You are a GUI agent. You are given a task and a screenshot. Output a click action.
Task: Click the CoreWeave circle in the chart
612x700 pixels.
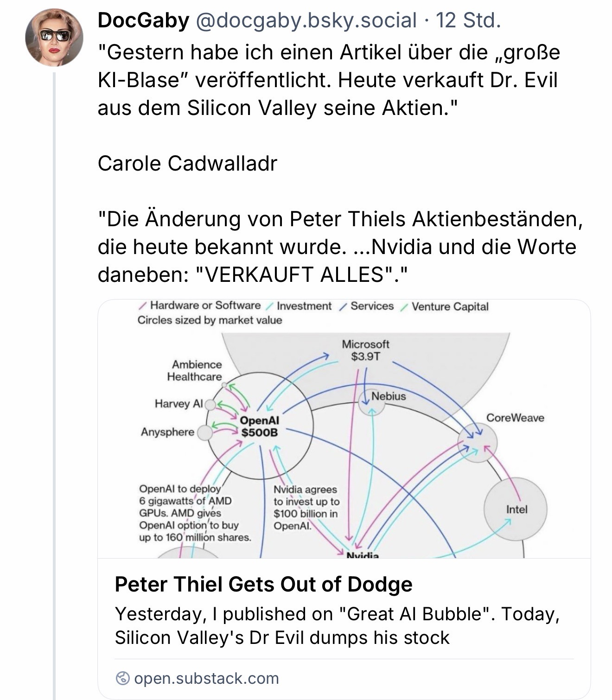pos(478,443)
